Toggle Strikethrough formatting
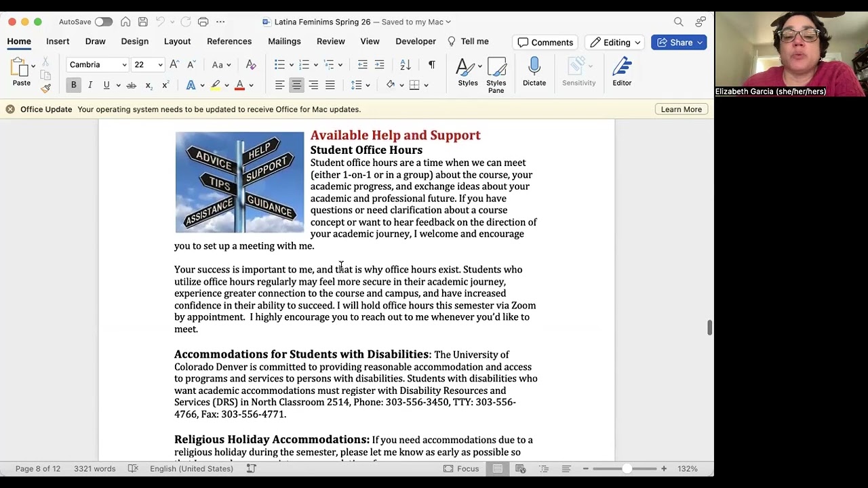Viewport: 868px width, 488px height. pos(131,85)
